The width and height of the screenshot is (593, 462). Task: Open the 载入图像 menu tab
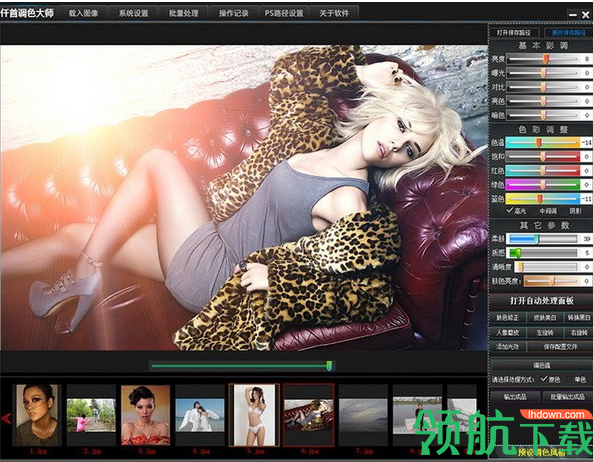[x=84, y=13]
